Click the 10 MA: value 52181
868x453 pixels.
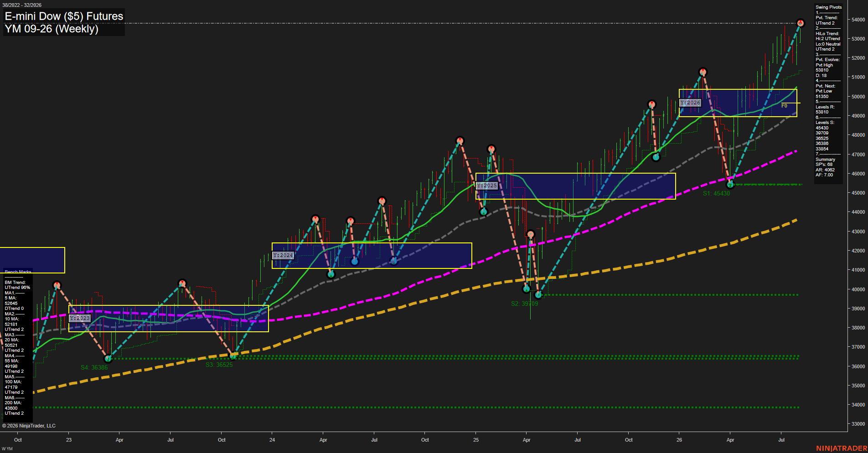click(11, 324)
